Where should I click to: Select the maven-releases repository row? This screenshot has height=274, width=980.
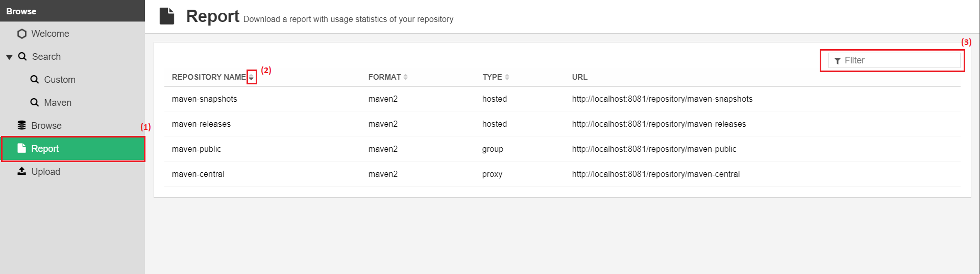(201, 124)
